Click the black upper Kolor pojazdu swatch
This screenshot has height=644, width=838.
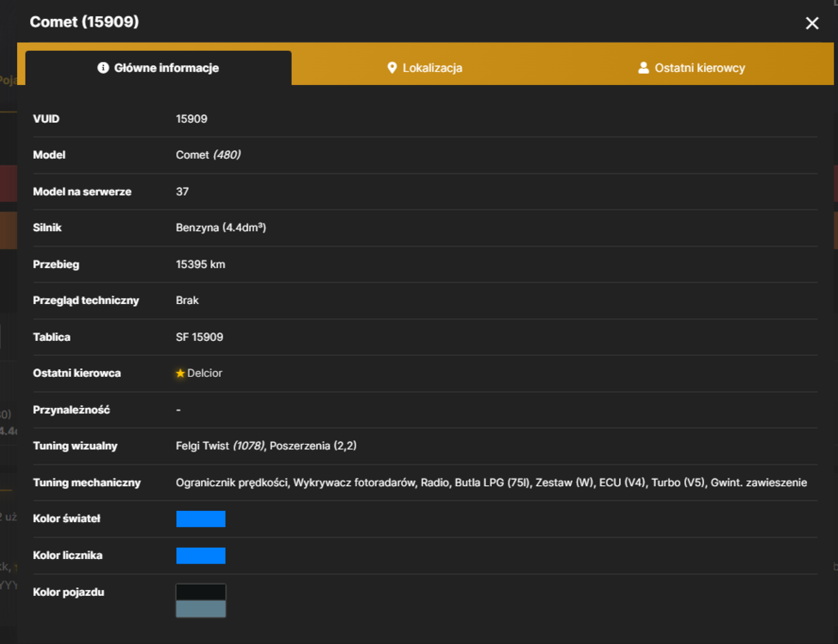coord(201,592)
